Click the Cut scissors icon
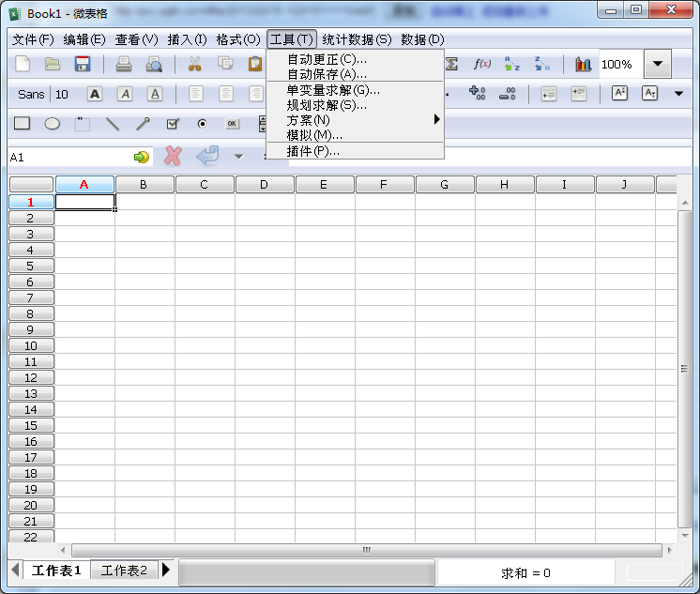This screenshot has width=700, height=594. [x=195, y=64]
